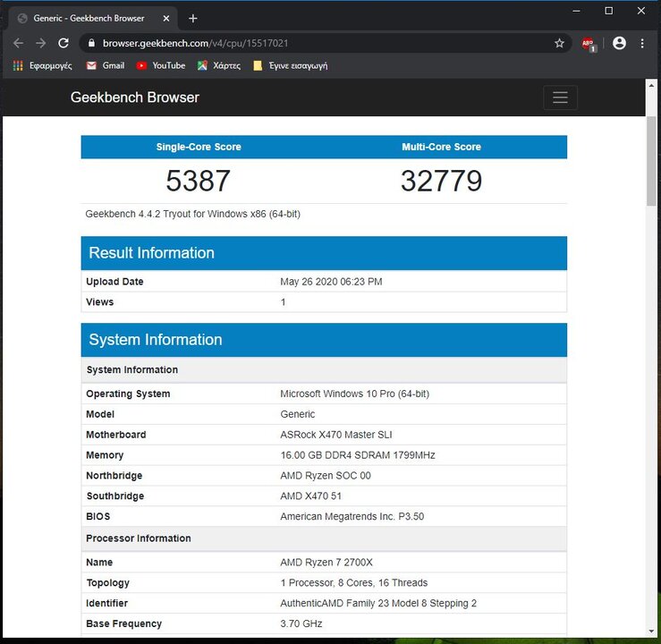
Task: Maximize the Chrome window
Action: coord(609,11)
